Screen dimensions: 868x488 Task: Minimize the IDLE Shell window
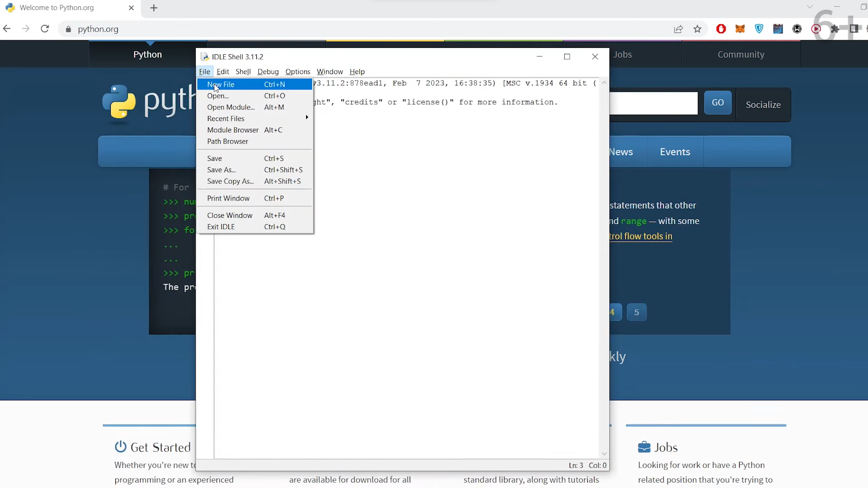tap(539, 56)
